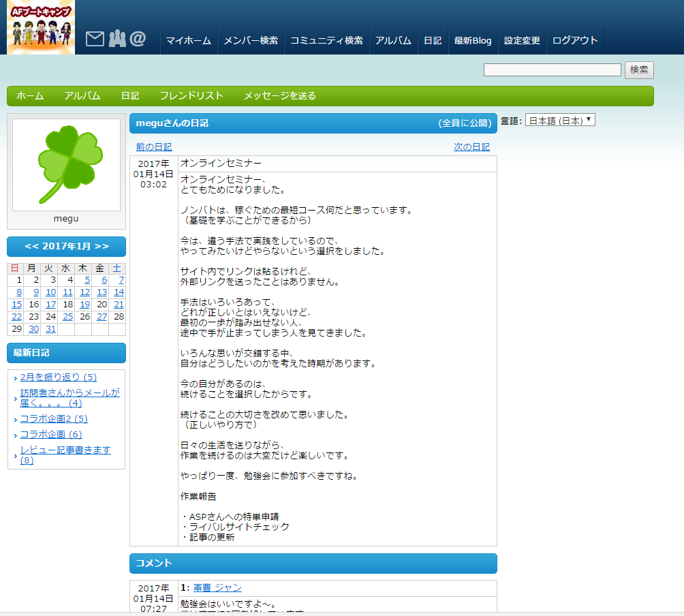Go to 前の日記 previous diary link
The width and height of the screenshot is (684, 616).
(154, 147)
